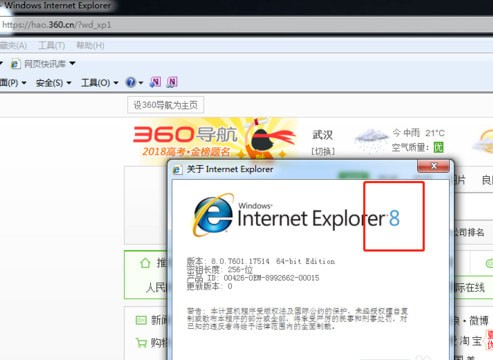This screenshot has height=360, width=493.
Task: Click the 更新版本: 0 line
Action: click(209, 286)
